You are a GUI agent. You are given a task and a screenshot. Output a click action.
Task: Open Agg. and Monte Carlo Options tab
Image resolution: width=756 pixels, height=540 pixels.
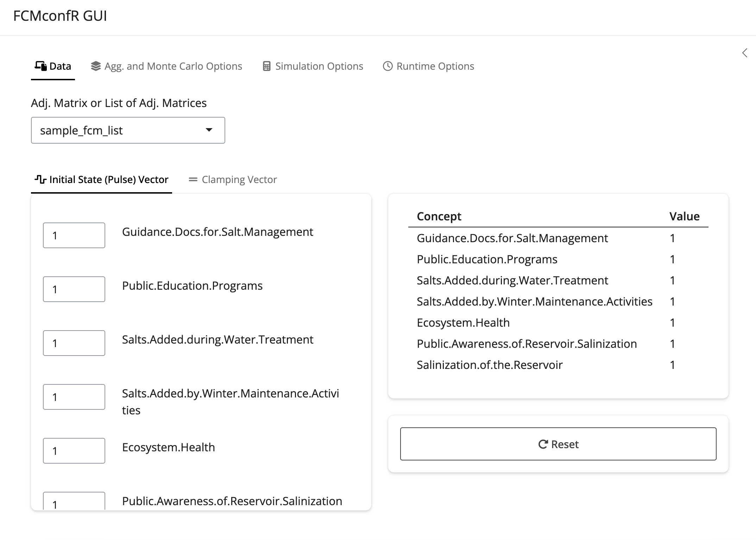[x=166, y=66]
